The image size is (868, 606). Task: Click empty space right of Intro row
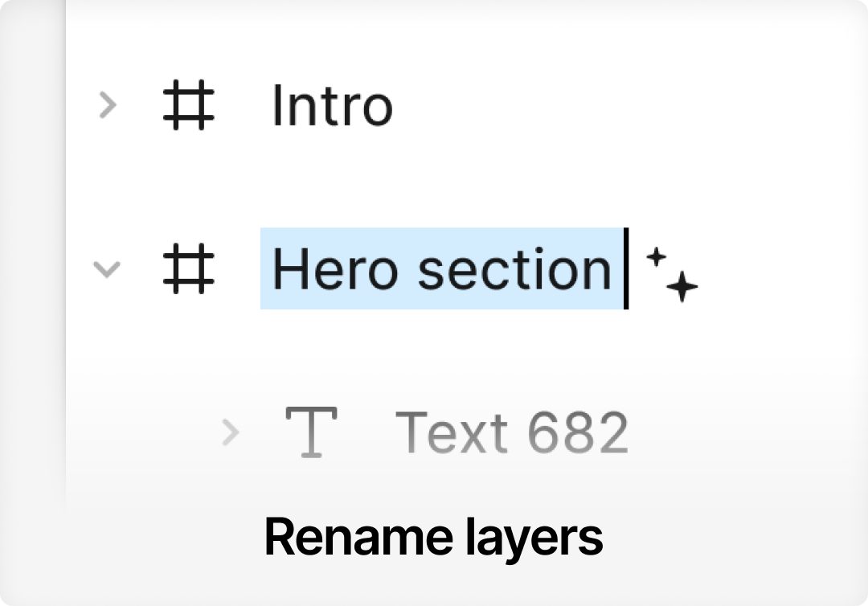[x=627, y=105]
